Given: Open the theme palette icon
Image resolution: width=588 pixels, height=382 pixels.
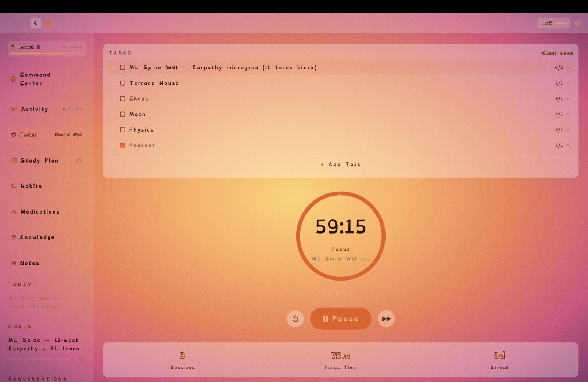Looking at the screenshot, I should click(577, 23).
